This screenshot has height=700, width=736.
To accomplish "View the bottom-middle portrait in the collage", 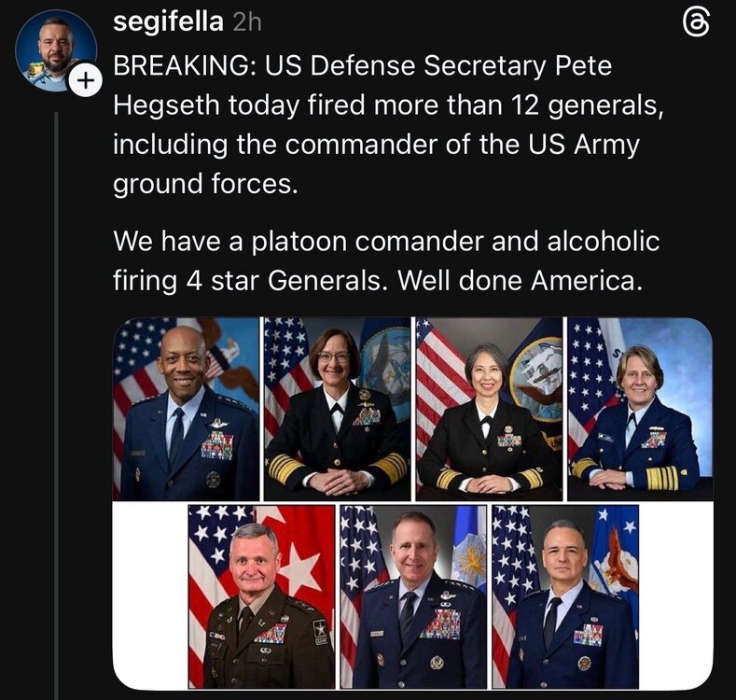I will click(412, 597).
